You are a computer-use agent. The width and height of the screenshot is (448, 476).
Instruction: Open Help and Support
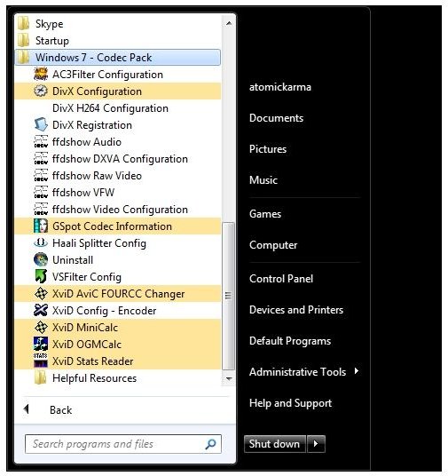(x=290, y=403)
